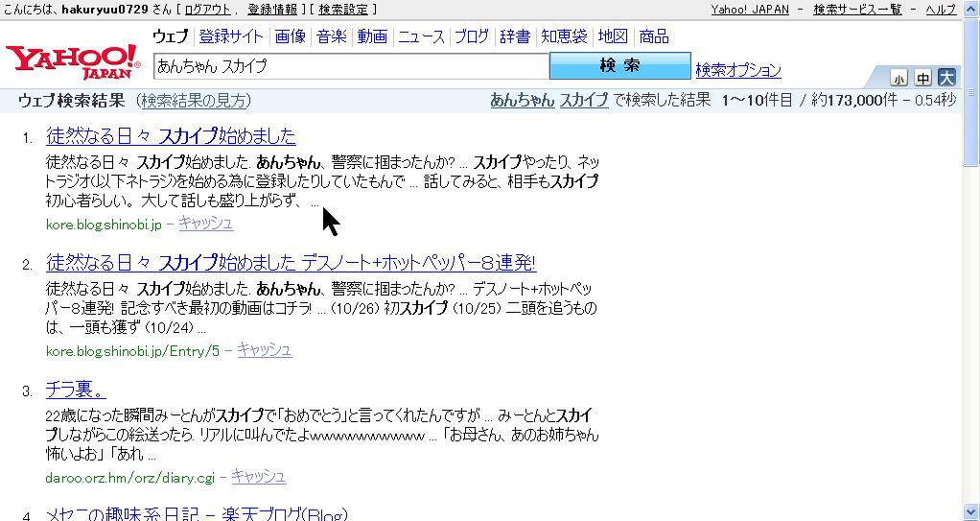
Task: Click username hakuryuu0729 text
Action: [105, 10]
